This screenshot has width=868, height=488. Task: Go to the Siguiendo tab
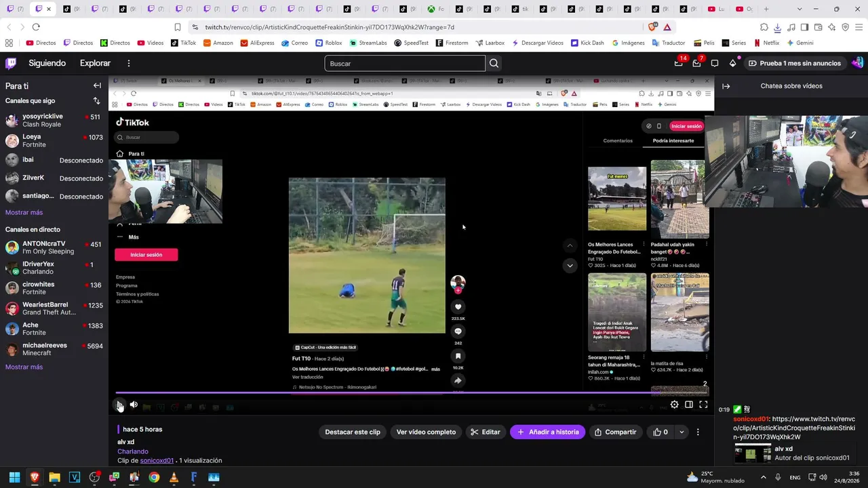pos(47,63)
